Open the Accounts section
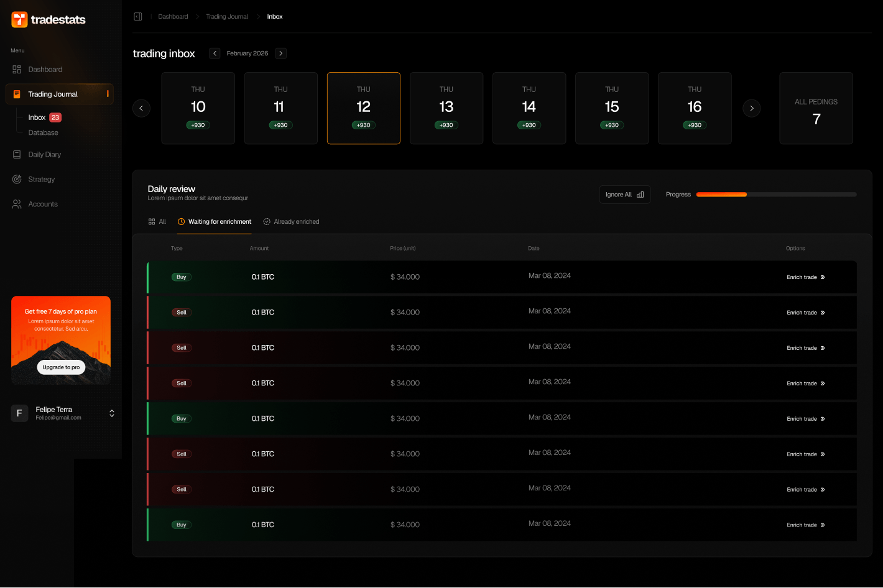 pyautogui.click(x=42, y=204)
